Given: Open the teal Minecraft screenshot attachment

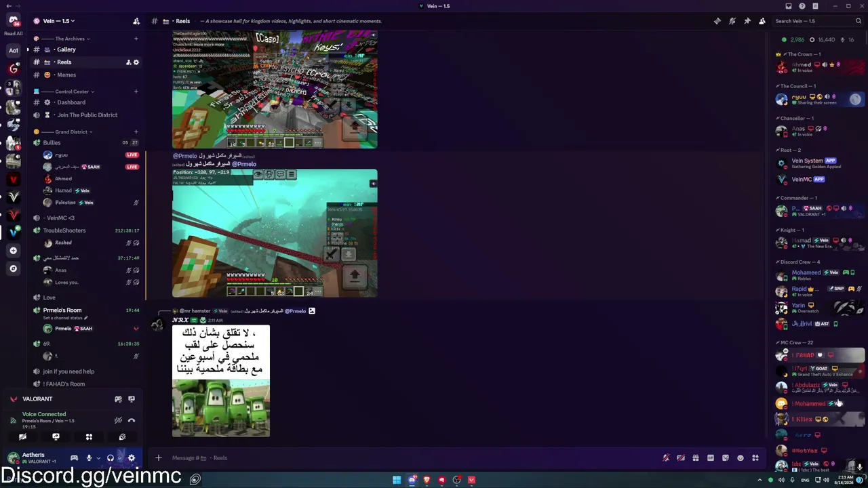Looking at the screenshot, I should coord(275,233).
